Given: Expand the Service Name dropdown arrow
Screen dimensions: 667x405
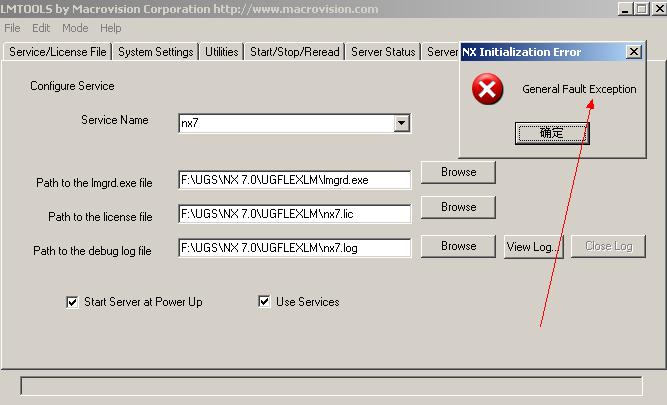Looking at the screenshot, I should coord(402,123).
